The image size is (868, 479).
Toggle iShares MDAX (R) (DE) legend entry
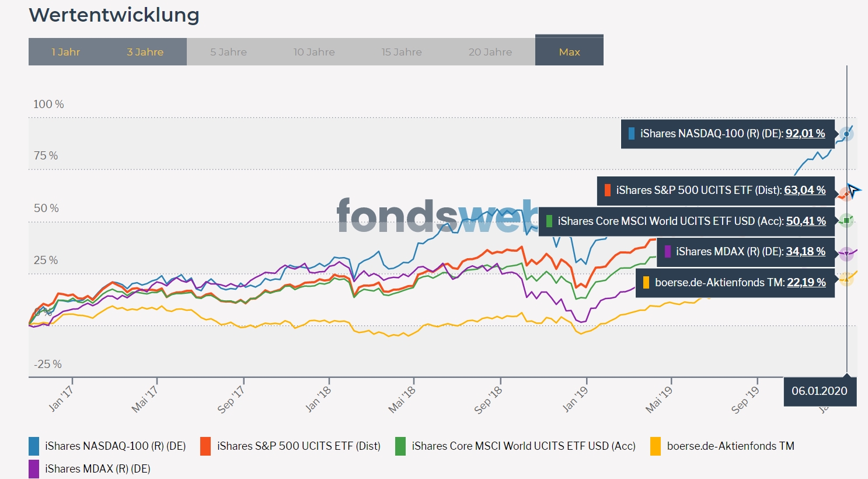[x=90, y=469]
